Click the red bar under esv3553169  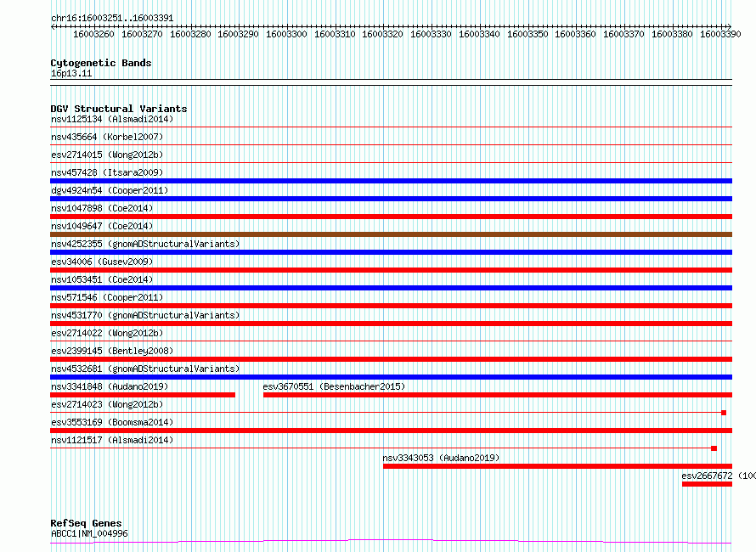point(391,431)
